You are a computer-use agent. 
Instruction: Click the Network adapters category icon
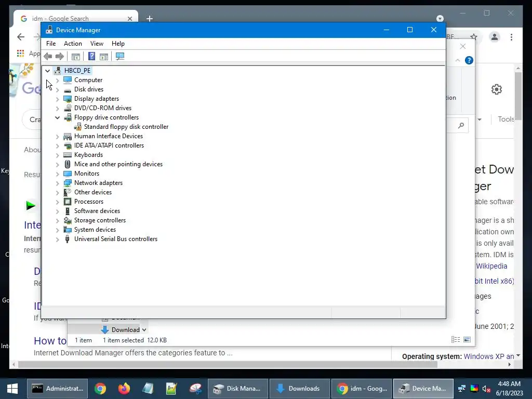click(68, 183)
